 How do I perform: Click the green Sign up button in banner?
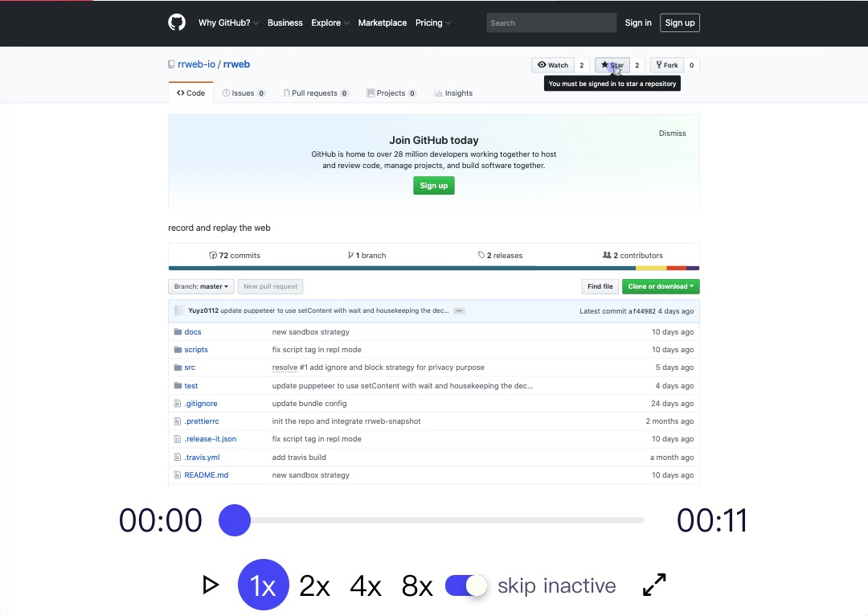[x=433, y=186]
